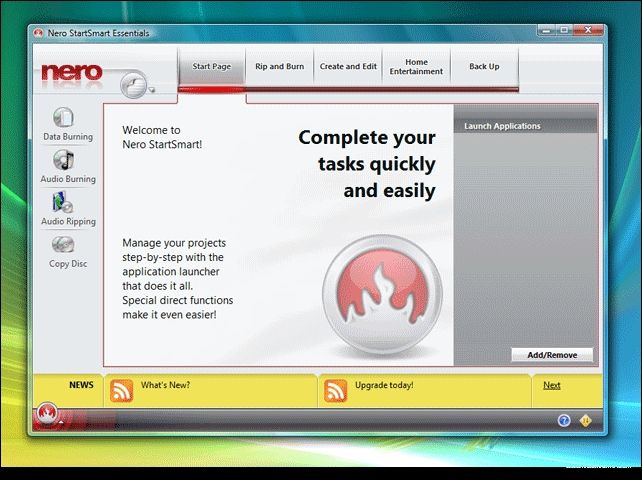Open the What's New? news item
Screen dimensions: 642x480
point(165,385)
